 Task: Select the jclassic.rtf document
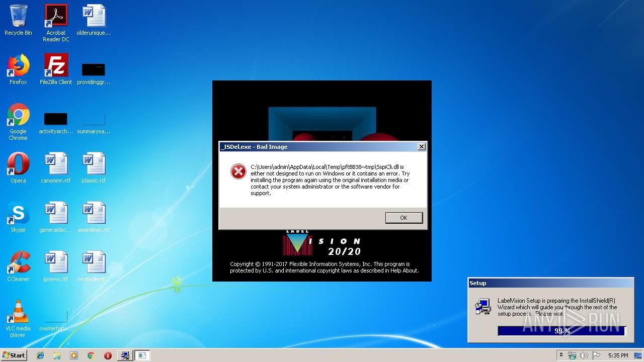point(94,168)
